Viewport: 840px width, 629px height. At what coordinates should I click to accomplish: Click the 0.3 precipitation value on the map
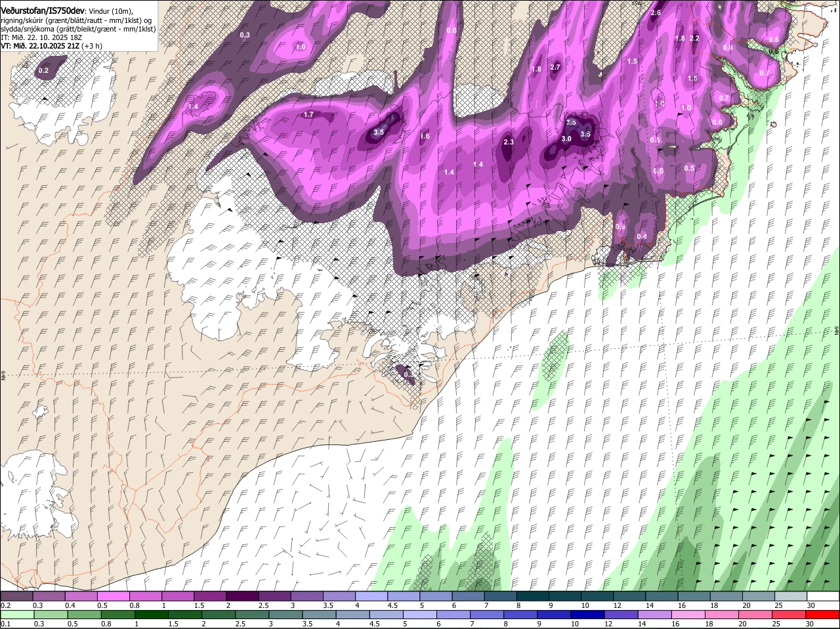click(x=245, y=35)
